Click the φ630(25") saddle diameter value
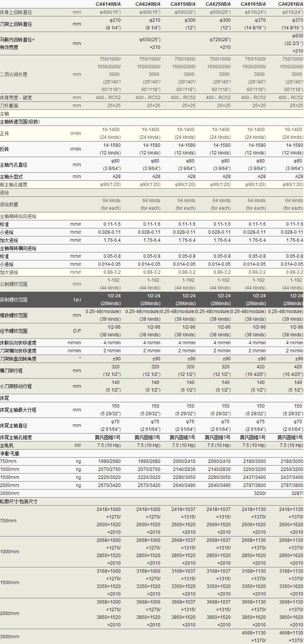 (150, 40)
